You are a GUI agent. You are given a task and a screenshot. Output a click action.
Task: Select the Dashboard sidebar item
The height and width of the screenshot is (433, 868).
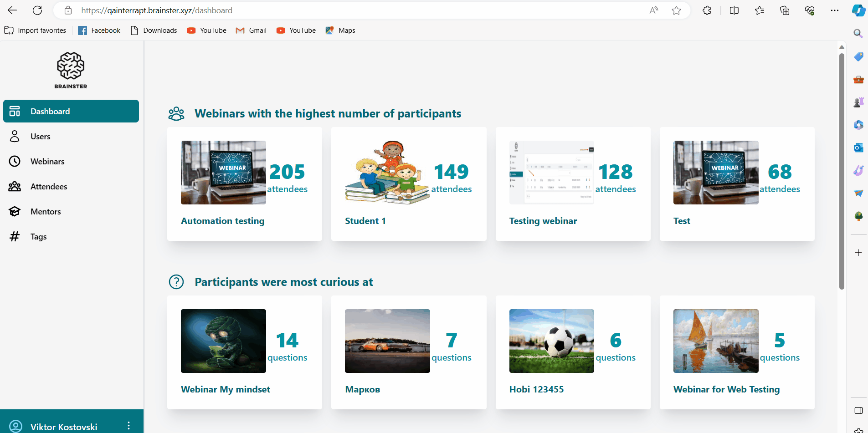(71, 111)
